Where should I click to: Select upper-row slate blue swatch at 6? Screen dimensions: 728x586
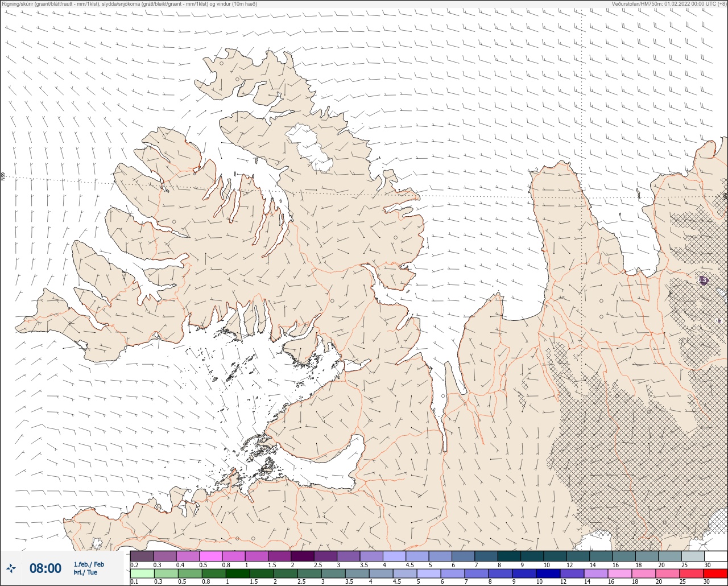(464, 556)
